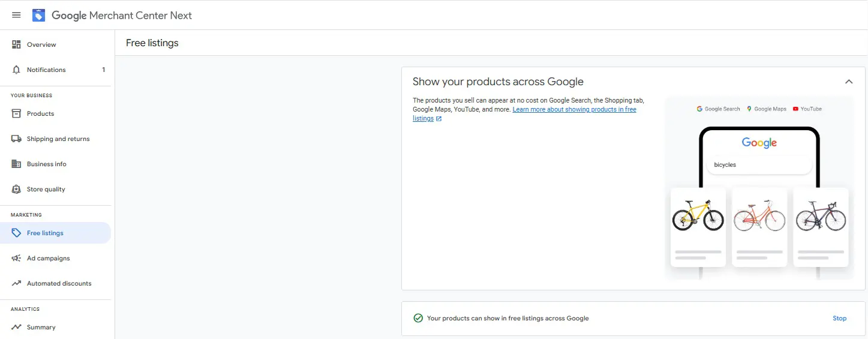Open the Business info building icon
The width and height of the screenshot is (868, 339).
[x=16, y=164]
